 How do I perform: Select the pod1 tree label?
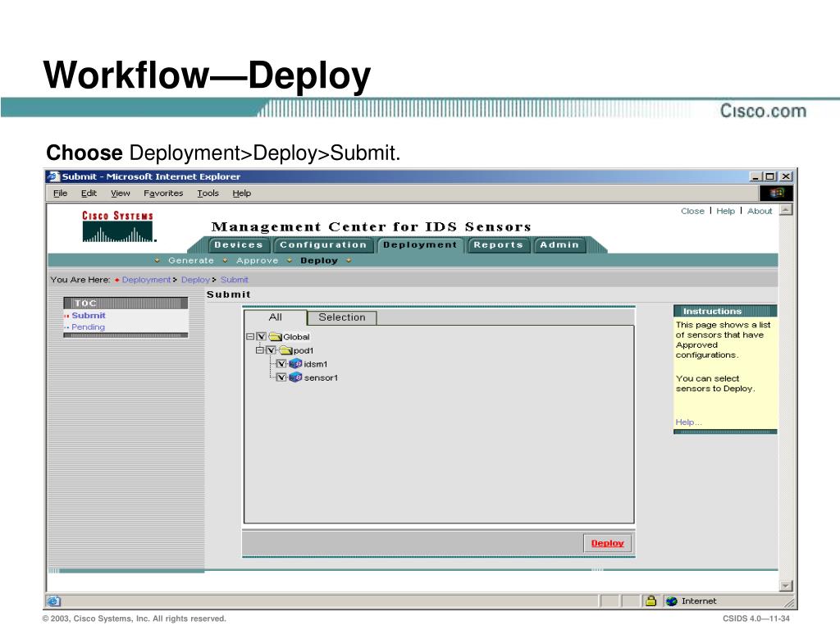[304, 350]
